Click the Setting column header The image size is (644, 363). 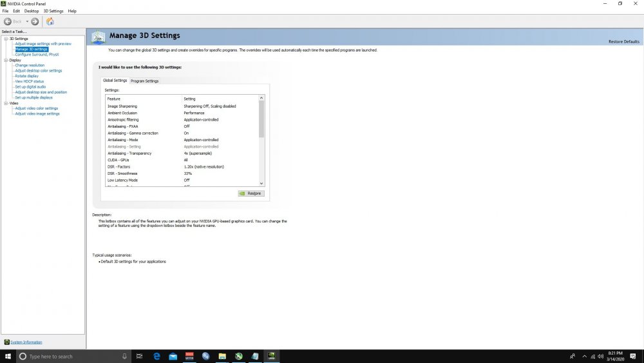pyautogui.click(x=220, y=99)
